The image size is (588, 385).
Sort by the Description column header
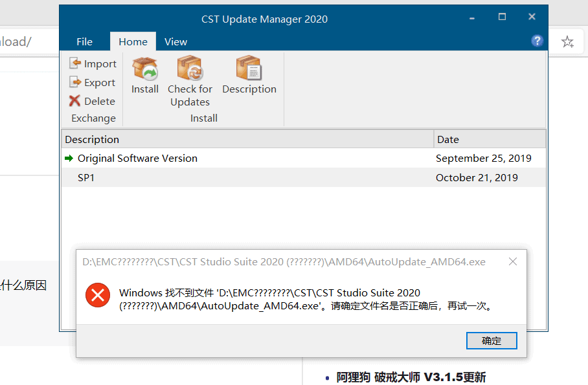(x=247, y=139)
